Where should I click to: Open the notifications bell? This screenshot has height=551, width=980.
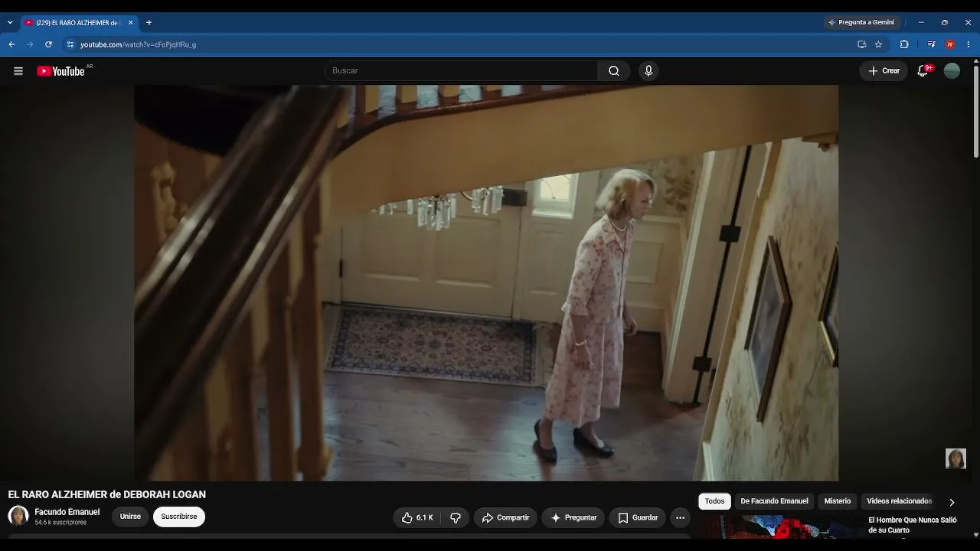pos(923,71)
